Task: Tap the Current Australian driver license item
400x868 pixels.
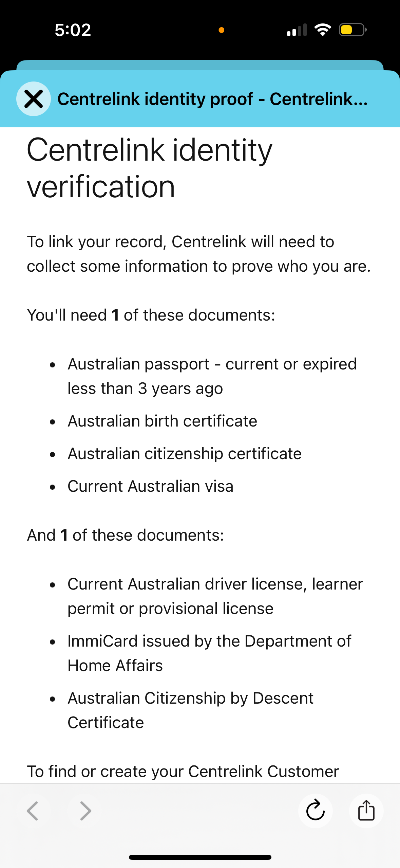Action: (215, 596)
